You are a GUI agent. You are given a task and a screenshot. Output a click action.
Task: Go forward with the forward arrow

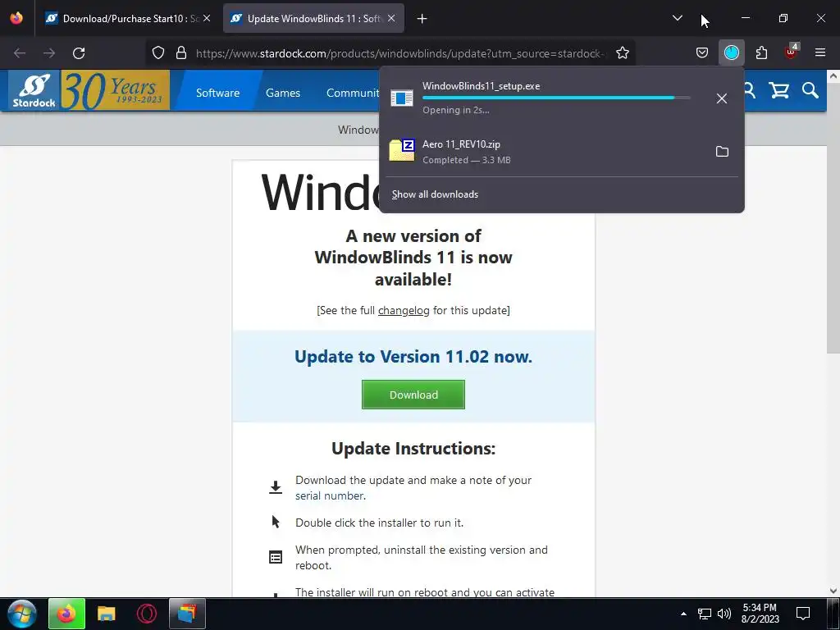(x=49, y=53)
